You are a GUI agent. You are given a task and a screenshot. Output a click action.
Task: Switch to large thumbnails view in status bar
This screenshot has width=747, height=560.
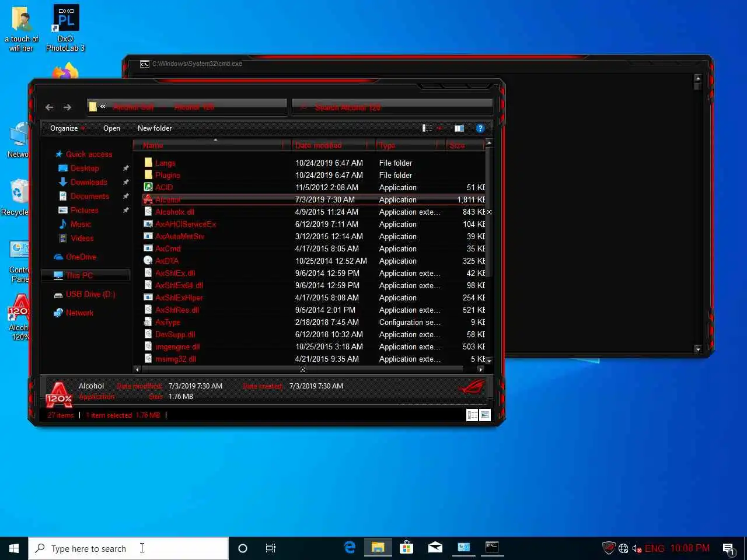(x=485, y=415)
